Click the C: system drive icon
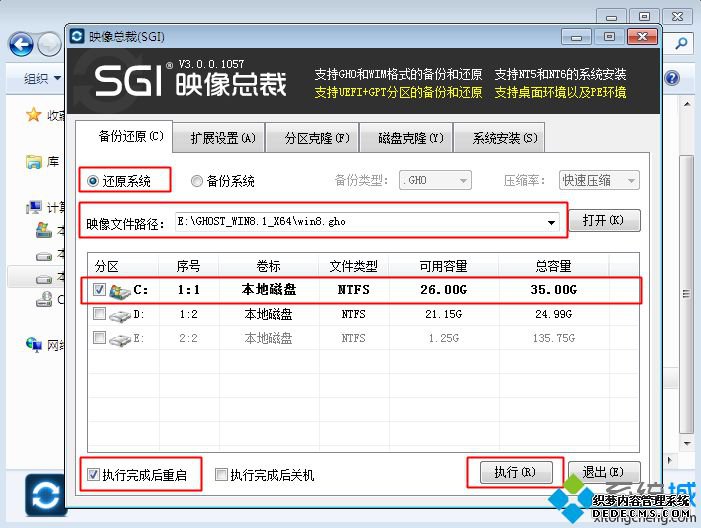The height and width of the screenshot is (528, 701). pos(119,291)
